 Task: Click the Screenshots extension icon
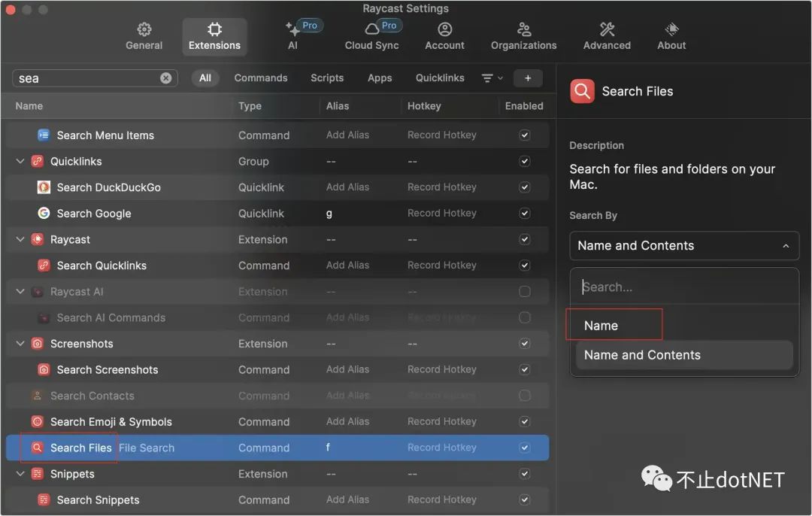[38, 344]
